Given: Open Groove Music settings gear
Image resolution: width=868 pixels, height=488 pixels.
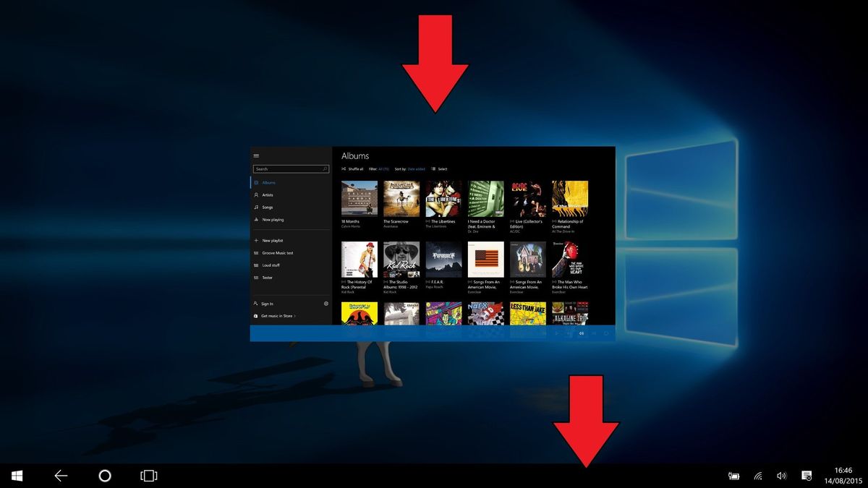Looking at the screenshot, I should tap(326, 303).
